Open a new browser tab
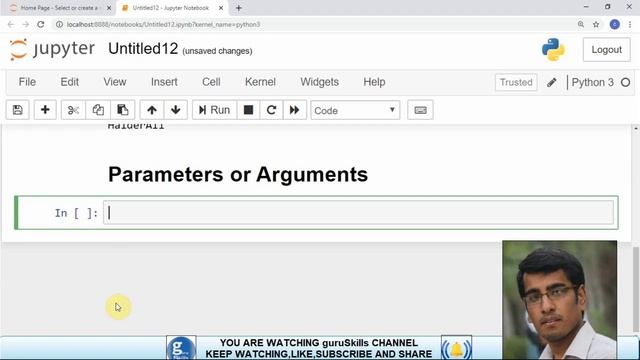This screenshot has width=640, height=360. 239,8
